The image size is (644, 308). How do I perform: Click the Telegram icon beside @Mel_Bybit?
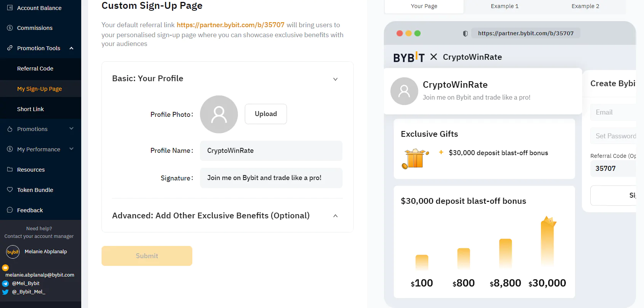[5, 283]
